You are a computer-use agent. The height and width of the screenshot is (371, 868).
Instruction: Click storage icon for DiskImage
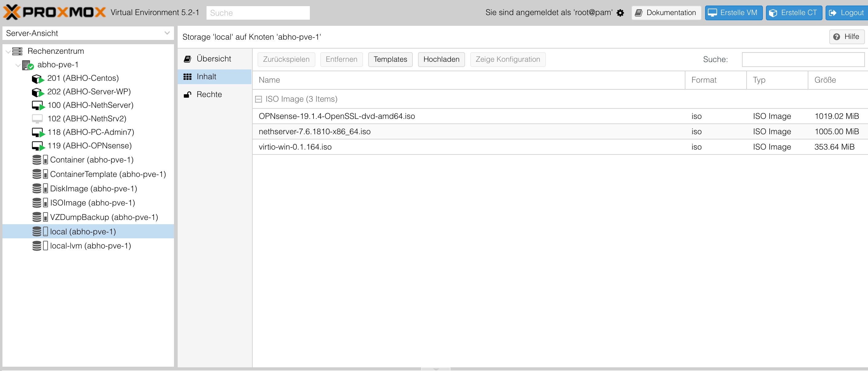[x=40, y=189]
